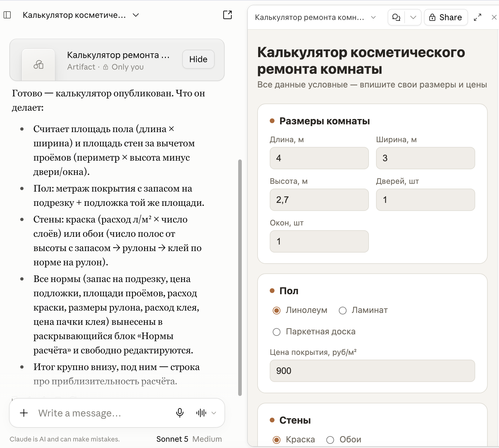Open the Калькулятор ремонта artifact card
Screen dimensions: 499x448
pos(117,60)
